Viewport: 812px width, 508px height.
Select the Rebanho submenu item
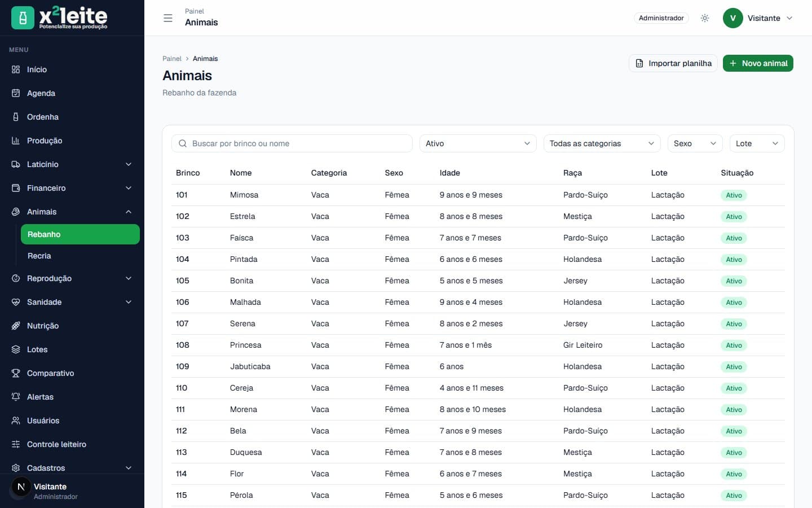click(80, 234)
